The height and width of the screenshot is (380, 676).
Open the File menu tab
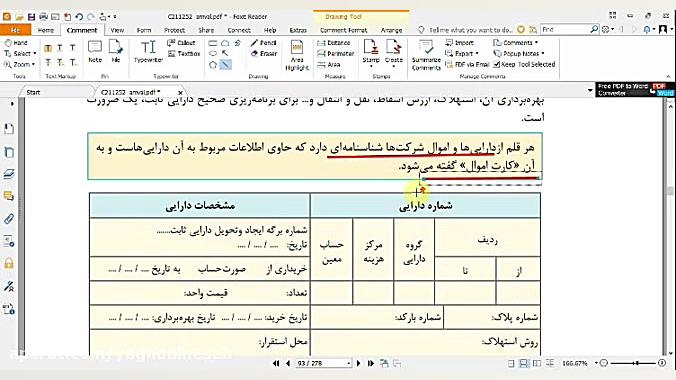click(x=16, y=30)
